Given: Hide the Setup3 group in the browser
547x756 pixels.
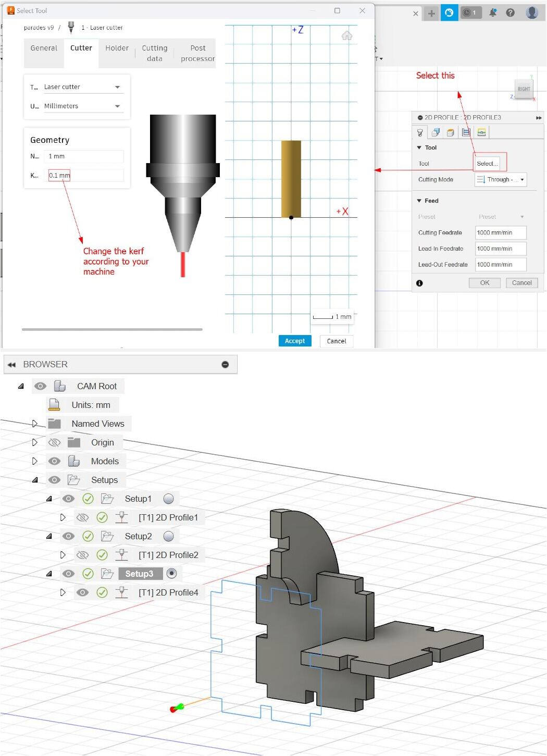Looking at the screenshot, I should pyautogui.click(x=68, y=573).
